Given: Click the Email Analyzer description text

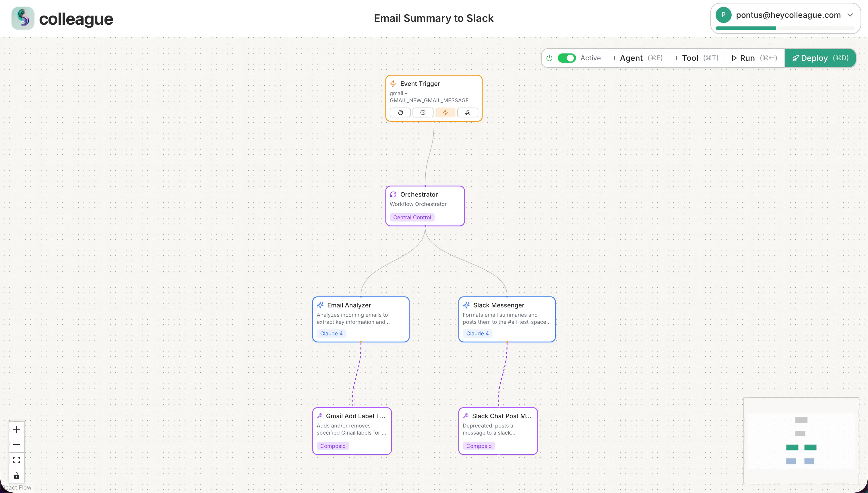Looking at the screenshot, I should click(x=353, y=318).
